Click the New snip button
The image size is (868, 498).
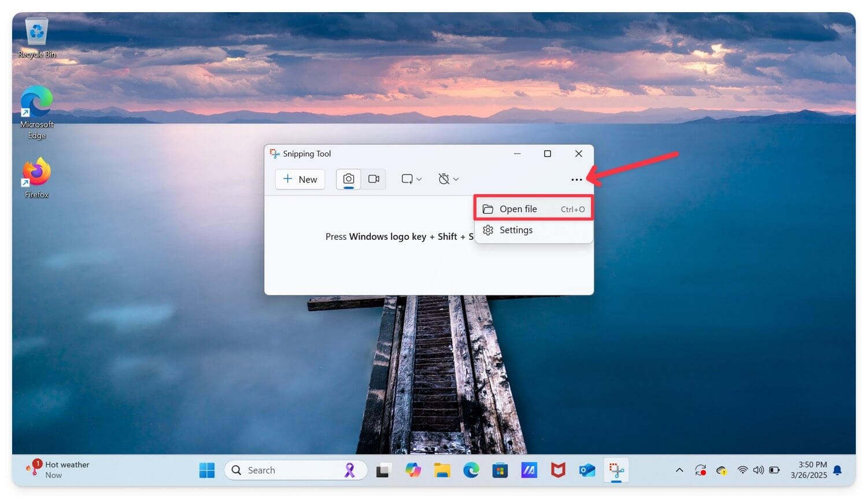click(300, 179)
